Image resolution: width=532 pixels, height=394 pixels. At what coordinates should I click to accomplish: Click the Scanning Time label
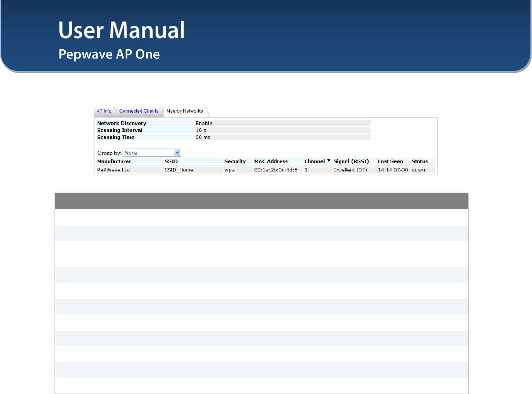(x=116, y=137)
